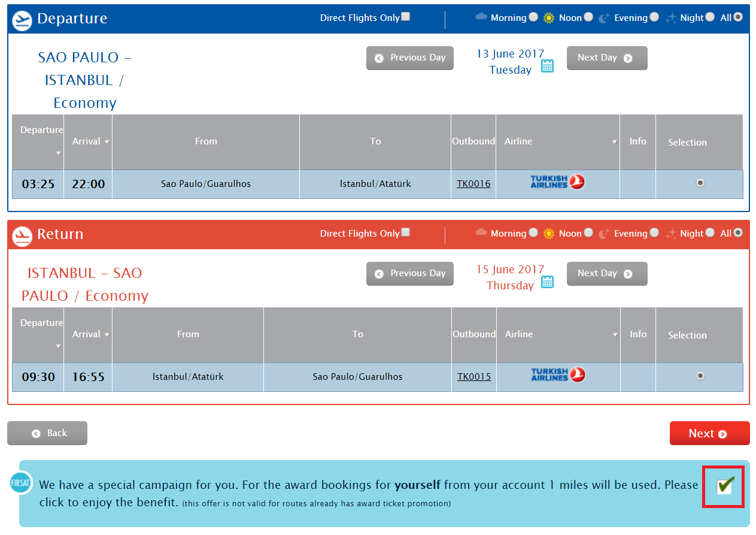Screen dimensions: 756x535
Task: Select All times filter for Return flights
Action: tap(738, 233)
